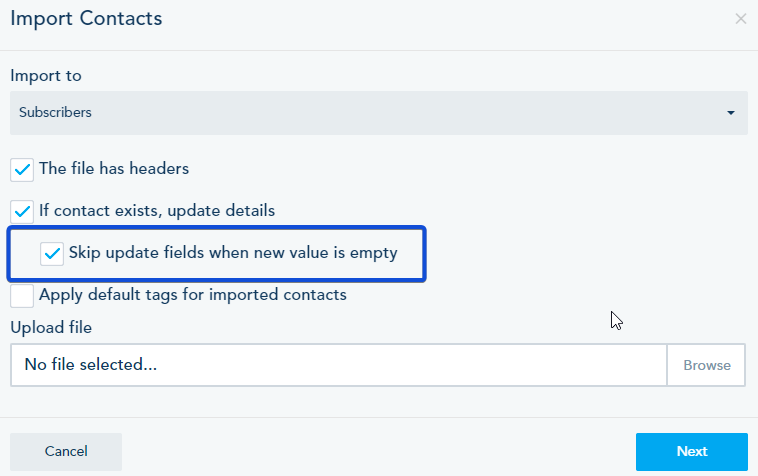The width and height of the screenshot is (758, 476).
Task: Click the 'Apply default tags for imported contacts' label
Action: tap(193, 295)
